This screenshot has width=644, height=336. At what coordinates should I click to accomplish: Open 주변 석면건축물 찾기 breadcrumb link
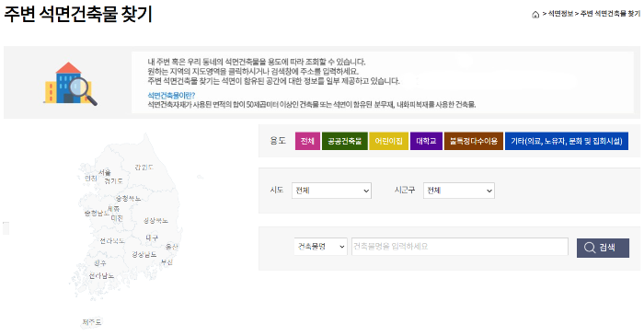tap(610, 14)
